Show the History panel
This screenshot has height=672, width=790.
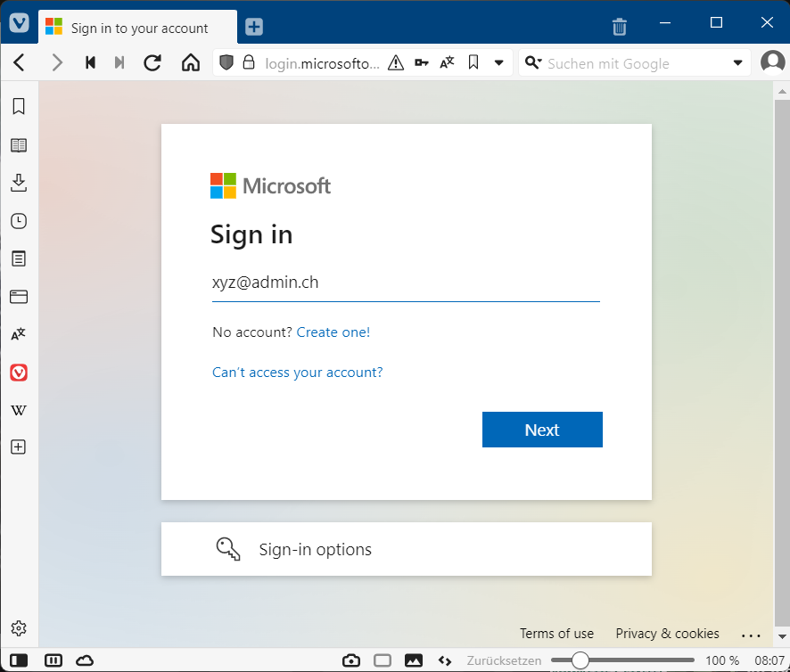(18, 221)
